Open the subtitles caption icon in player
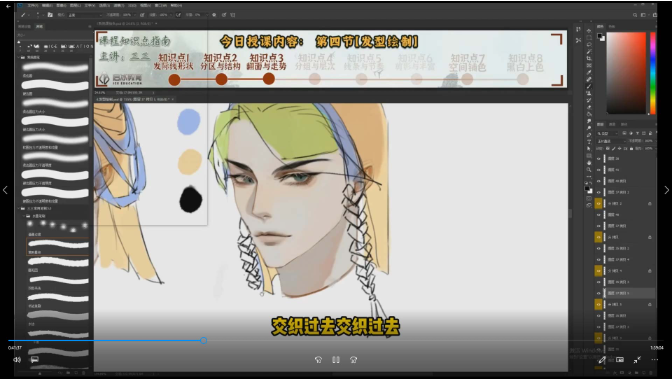 click(35, 360)
